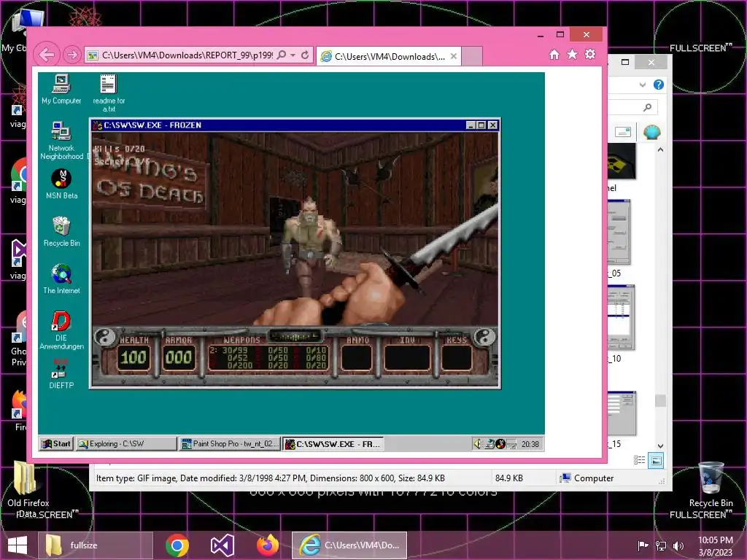Viewport: 747px width, 560px height.
Task: Switch File Explorer to large thumbnails view
Action: point(656,460)
